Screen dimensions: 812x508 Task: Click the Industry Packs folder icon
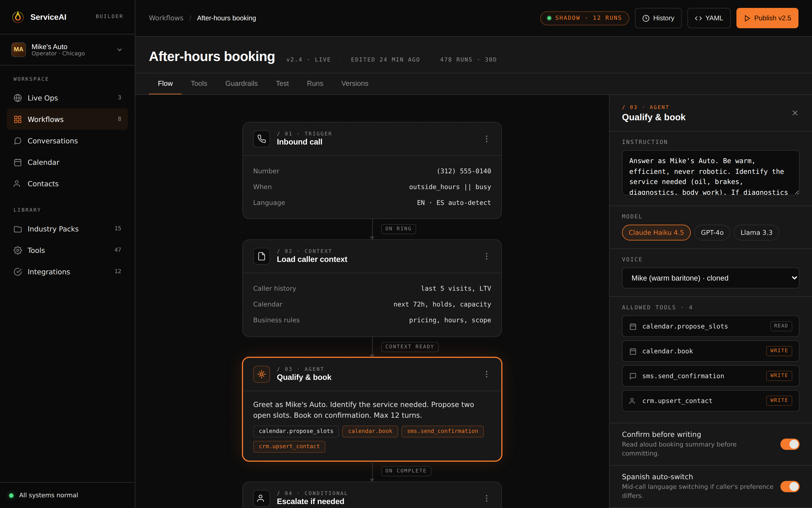pyautogui.click(x=18, y=229)
